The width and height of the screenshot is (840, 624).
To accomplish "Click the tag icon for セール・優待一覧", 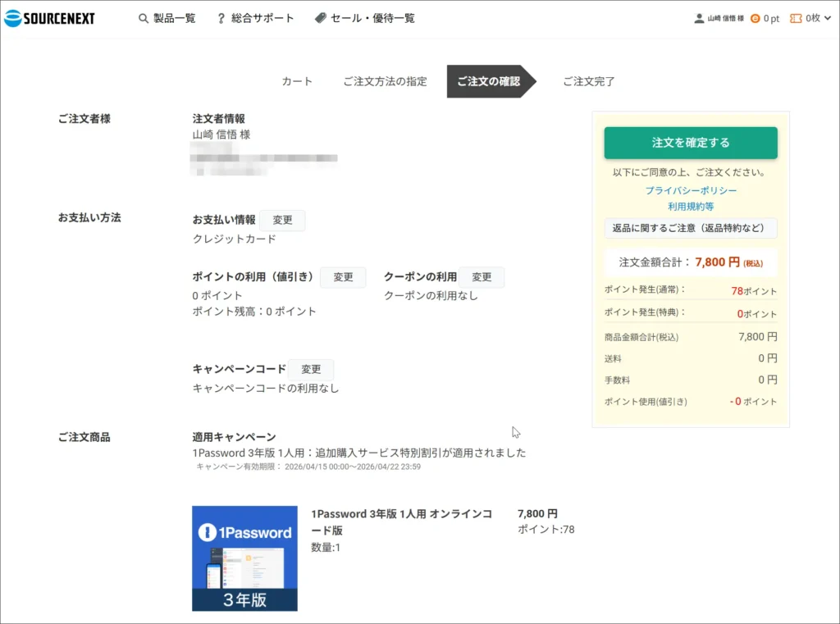I will tap(320, 18).
